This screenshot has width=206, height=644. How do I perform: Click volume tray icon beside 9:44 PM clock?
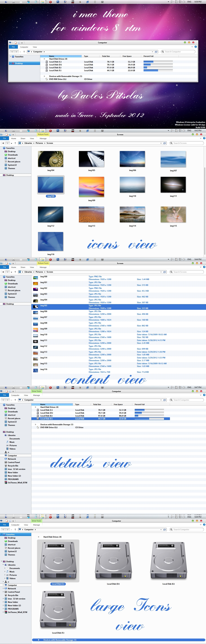click(x=184, y=259)
